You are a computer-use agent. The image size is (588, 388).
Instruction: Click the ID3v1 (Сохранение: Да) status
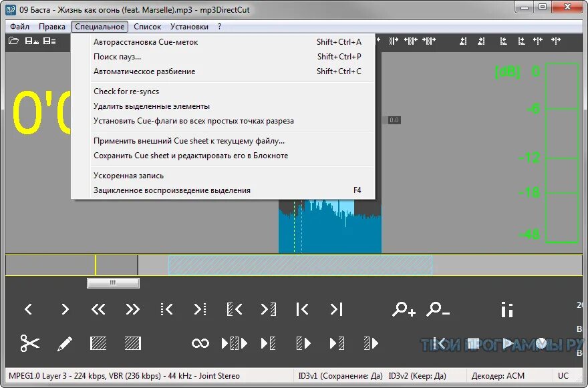pos(341,376)
